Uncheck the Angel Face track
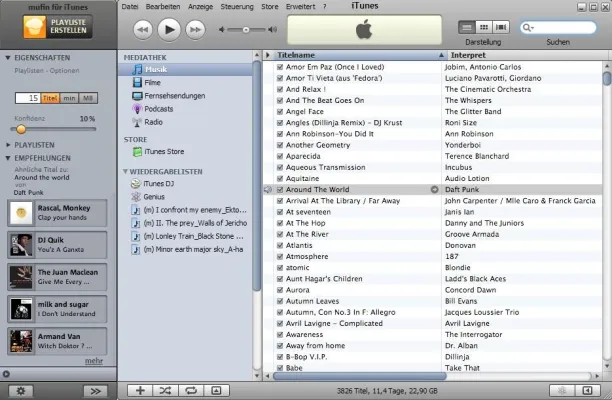 click(280, 112)
